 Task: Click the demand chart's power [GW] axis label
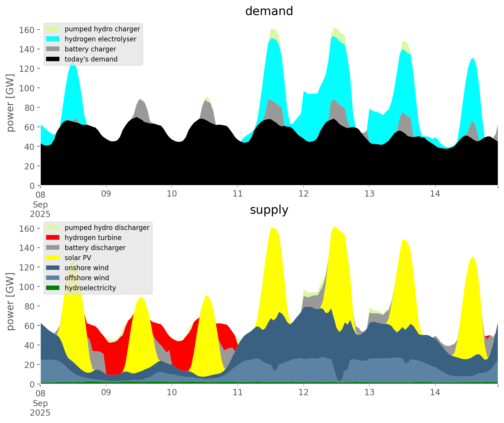[x=10, y=103]
